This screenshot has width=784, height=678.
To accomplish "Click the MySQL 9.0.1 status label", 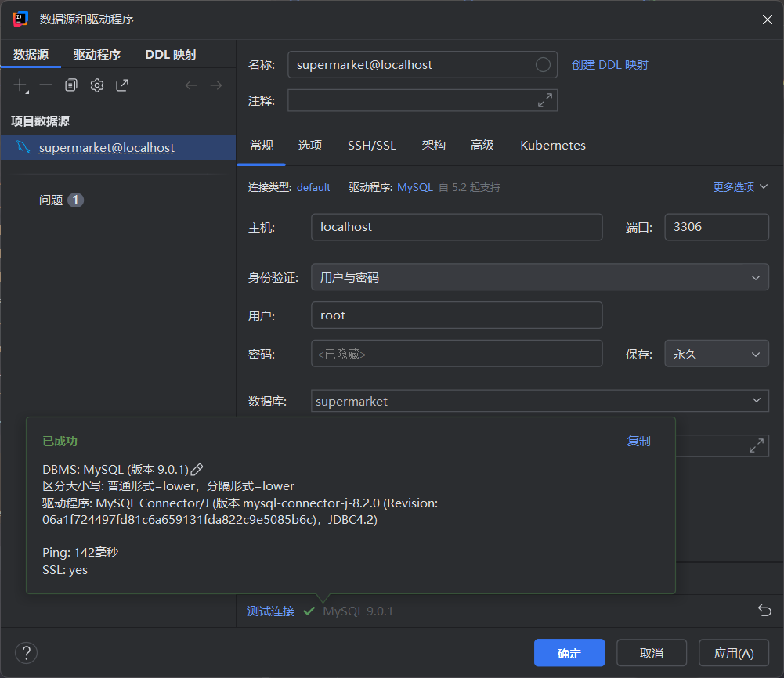I will [x=358, y=611].
